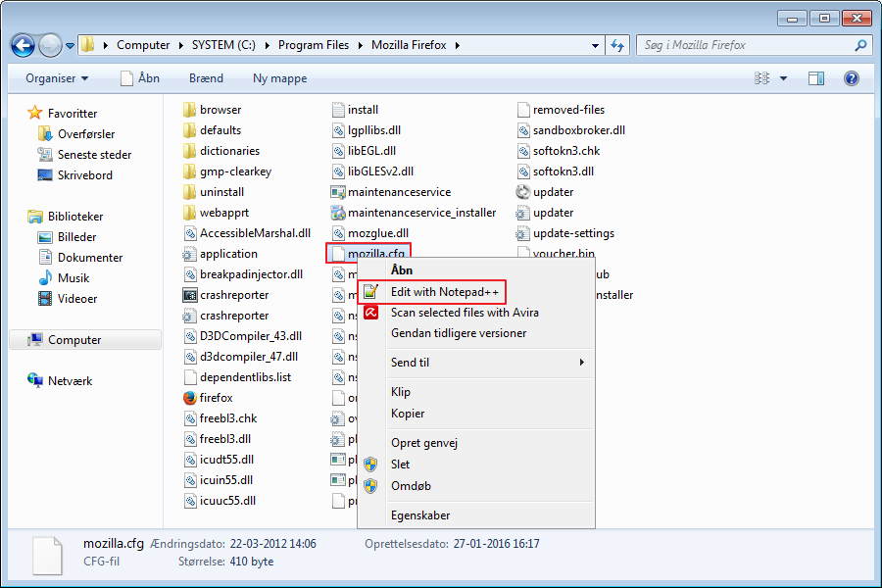Click the search magnifier icon
This screenshot has height=588, width=882.
(860, 45)
